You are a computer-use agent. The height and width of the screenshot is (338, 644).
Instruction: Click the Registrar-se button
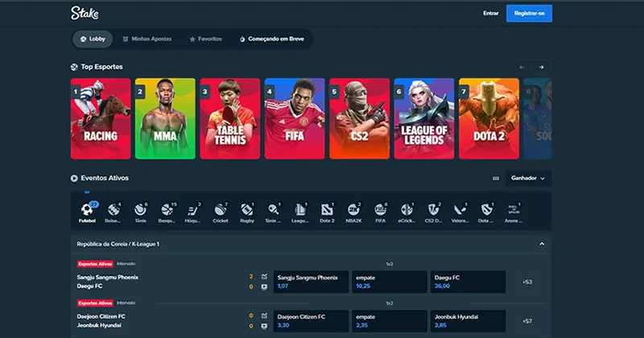[529, 13]
